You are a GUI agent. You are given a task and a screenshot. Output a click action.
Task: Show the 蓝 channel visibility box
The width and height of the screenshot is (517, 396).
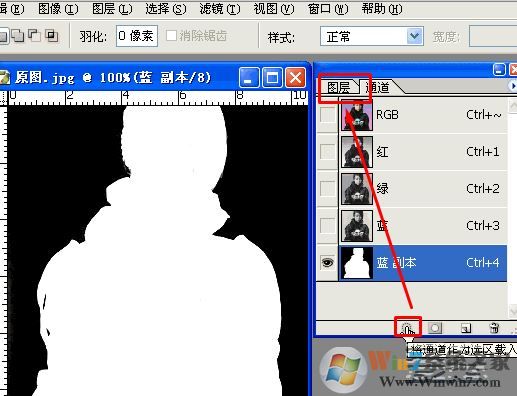click(x=327, y=226)
